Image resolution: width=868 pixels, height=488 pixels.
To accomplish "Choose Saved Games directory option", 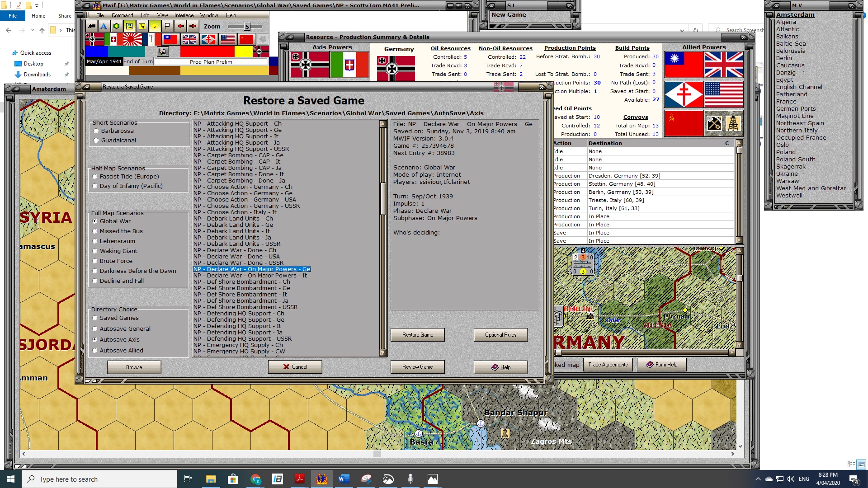I will pyautogui.click(x=115, y=318).
